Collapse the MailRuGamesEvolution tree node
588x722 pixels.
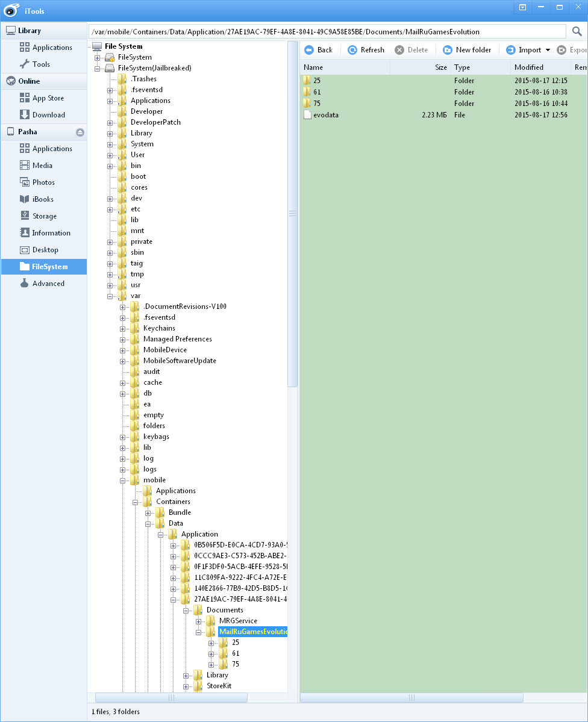tap(199, 632)
